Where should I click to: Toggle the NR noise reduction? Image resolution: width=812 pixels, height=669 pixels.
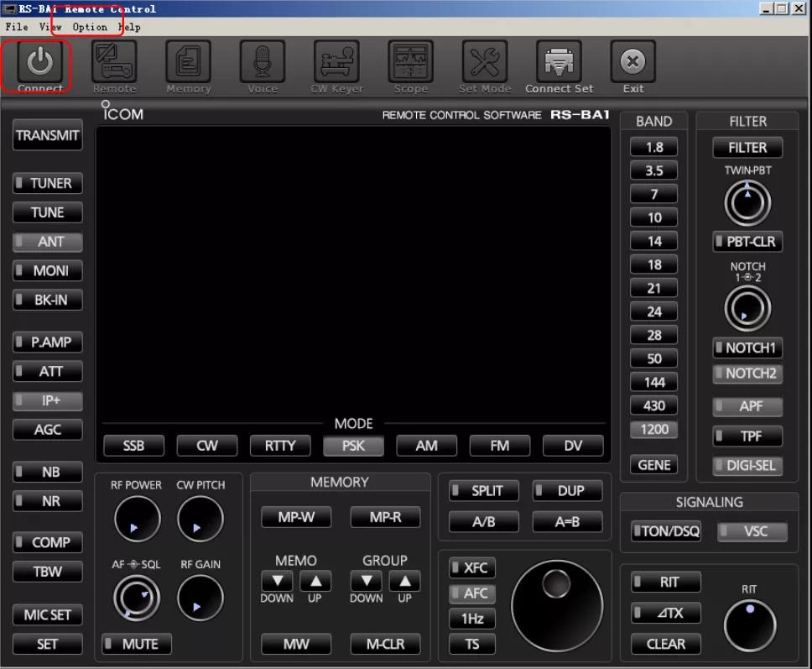(x=48, y=501)
